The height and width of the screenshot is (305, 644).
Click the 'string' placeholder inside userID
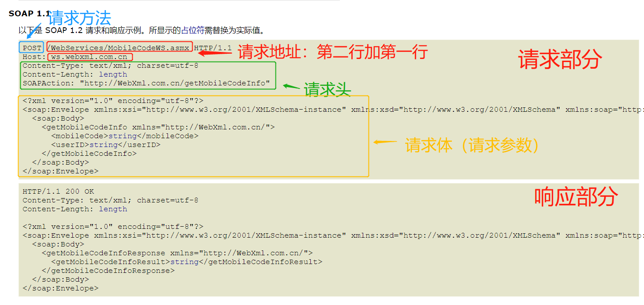pyautogui.click(x=104, y=145)
